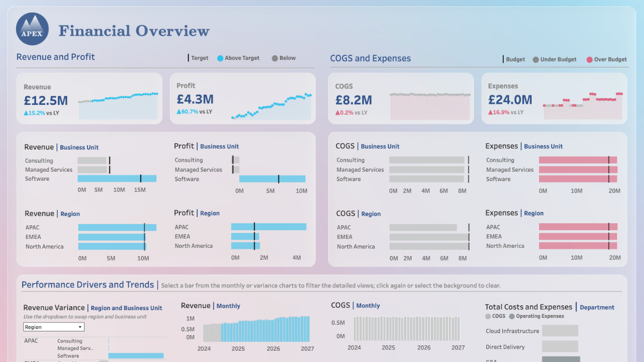Click the Expenses KPI sparkline chart
Viewport: 644px width, 362px height.
click(x=583, y=106)
